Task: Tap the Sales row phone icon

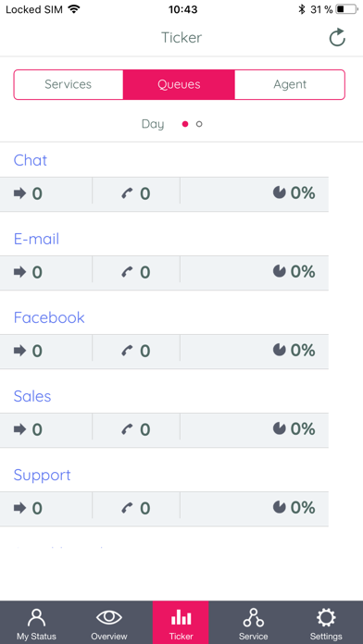Action: [128, 429]
